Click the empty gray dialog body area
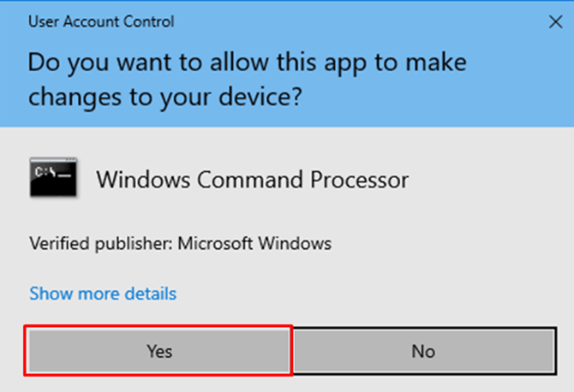 [x=445, y=257]
